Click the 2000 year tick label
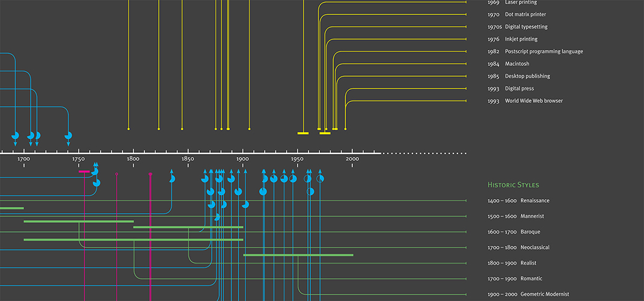This screenshot has width=644, height=301. pyautogui.click(x=352, y=159)
